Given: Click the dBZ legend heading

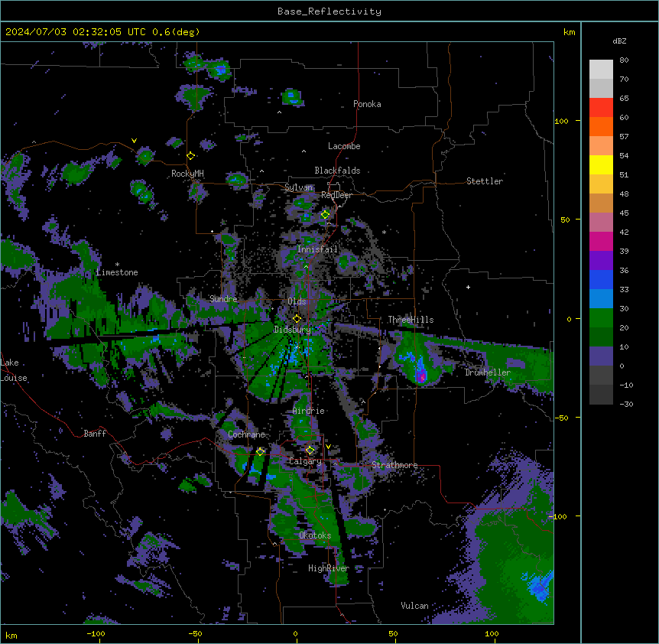Looking at the screenshot, I should tap(619, 41).
